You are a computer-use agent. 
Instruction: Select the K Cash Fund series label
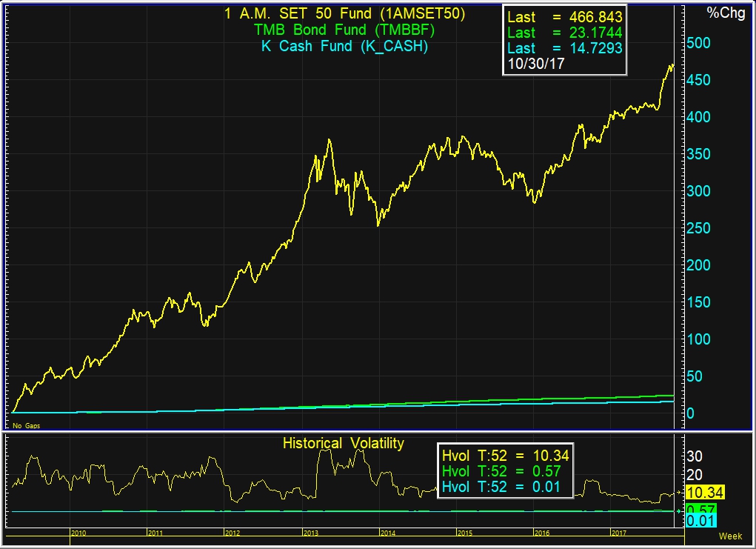[x=344, y=46]
